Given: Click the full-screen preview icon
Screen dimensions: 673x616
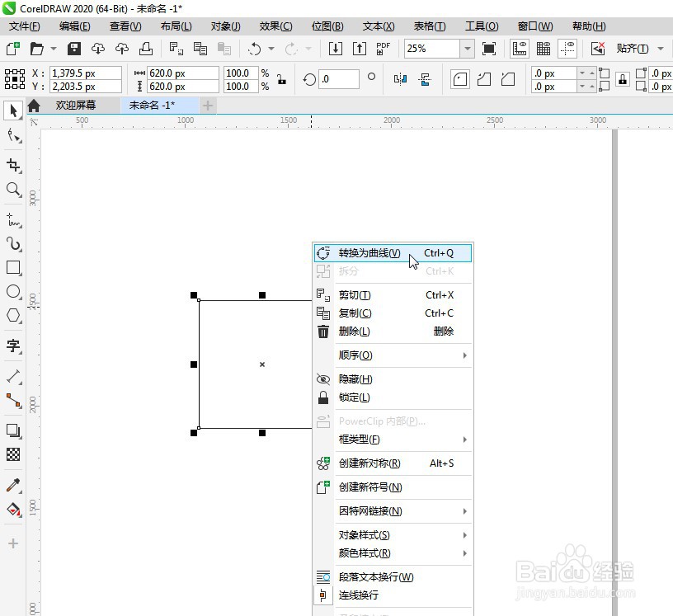Looking at the screenshot, I should point(489,49).
